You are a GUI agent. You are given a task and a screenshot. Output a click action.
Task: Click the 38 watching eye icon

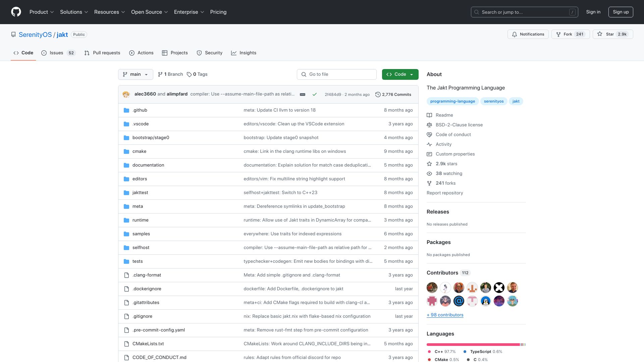click(429, 174)
